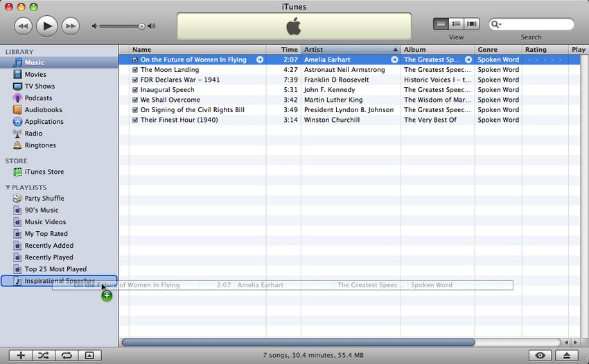
Task: Open the Movies library
Action: click(x=59, y=74)
